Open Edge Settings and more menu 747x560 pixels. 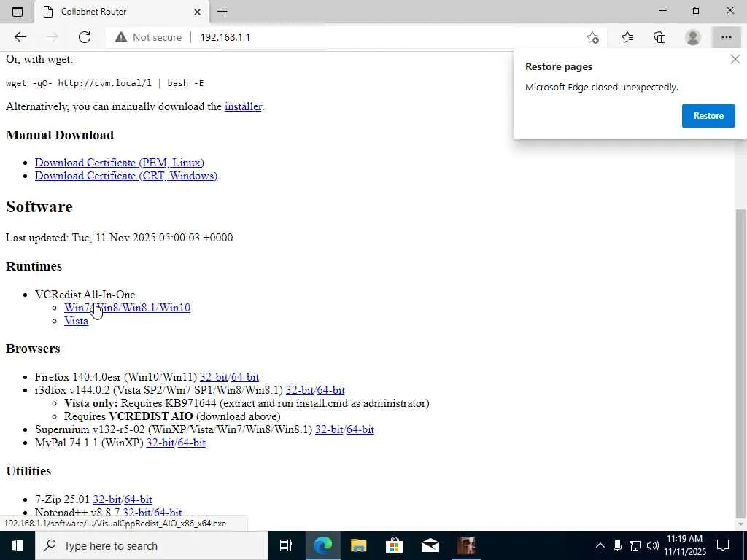click(726, 37)
